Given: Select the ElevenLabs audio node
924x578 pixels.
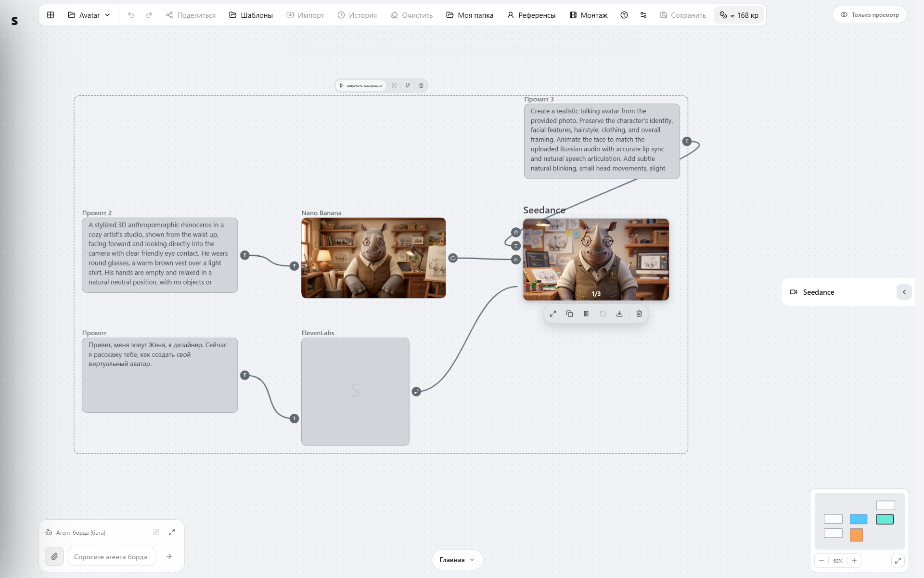Looking at the screenshot, I should coord(355,392).
